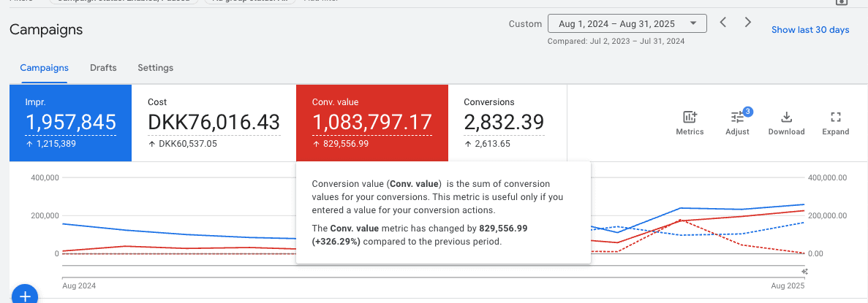Switch to the Campaigns tab

[x=44, y=68]
